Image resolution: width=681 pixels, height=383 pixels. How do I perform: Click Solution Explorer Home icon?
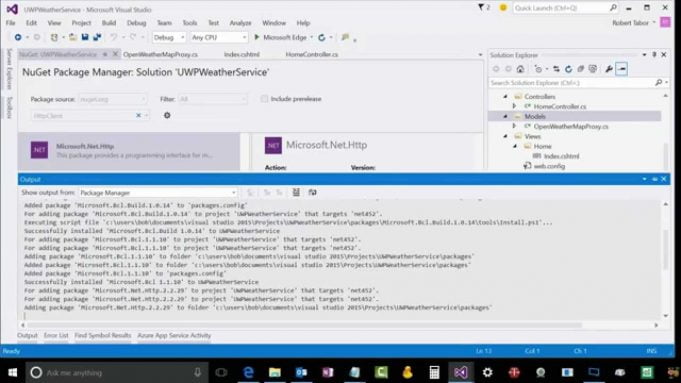point(520,69)
